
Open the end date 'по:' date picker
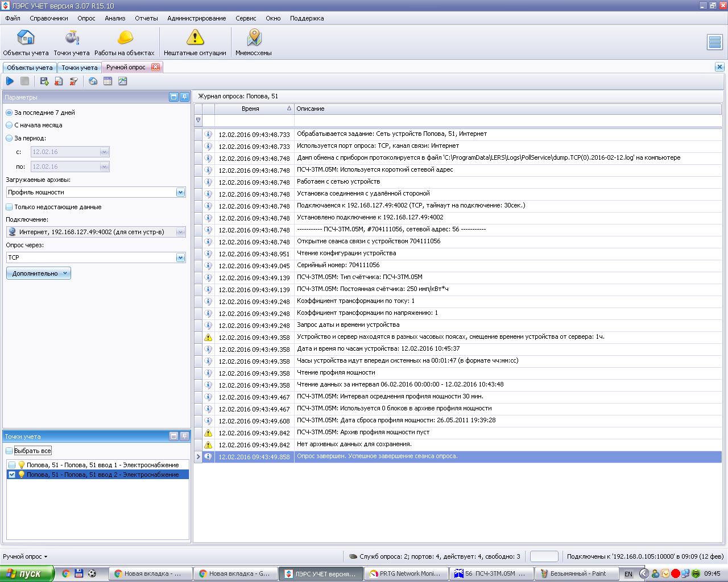click(x=104, y=167)
